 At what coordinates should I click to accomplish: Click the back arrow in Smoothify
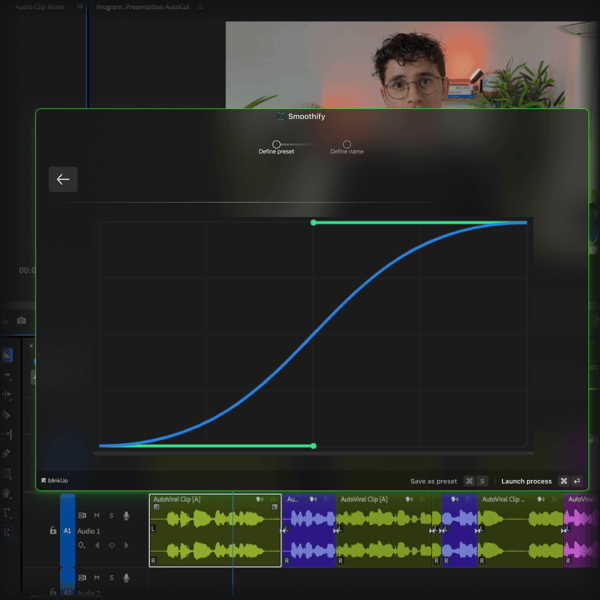[x=63, y=179]
